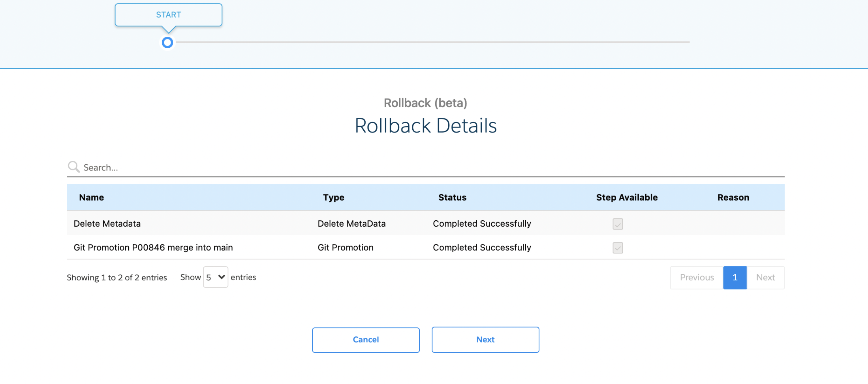Click the search magnifier icon
This screenshot has width=868, height=384.
tap(73, 167)
